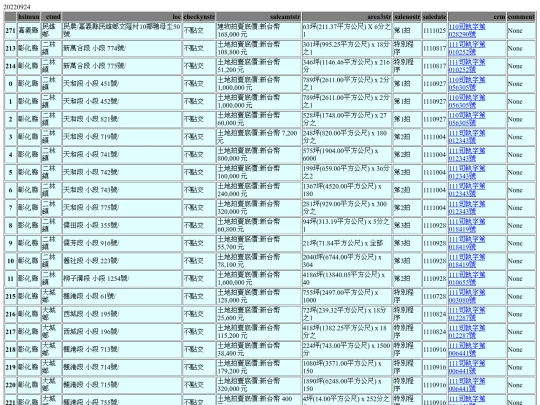The height and width of the screenshot is (405, 540).
Task: Select the price cell 179,200 元
Action: (259, 367)
